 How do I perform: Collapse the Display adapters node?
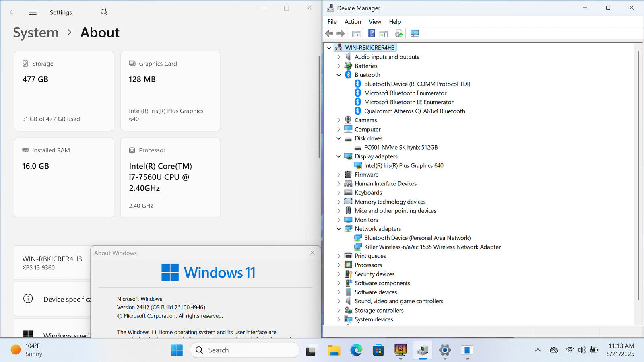[x=339, y=156]
